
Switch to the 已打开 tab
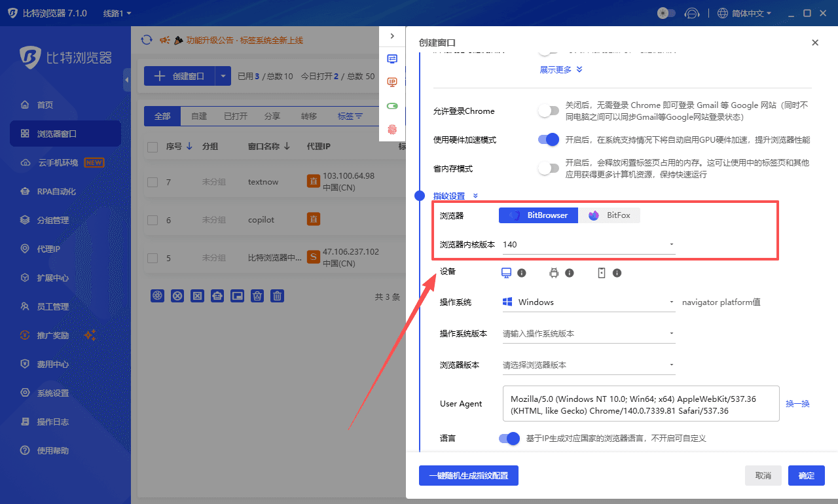pos(235,116)
